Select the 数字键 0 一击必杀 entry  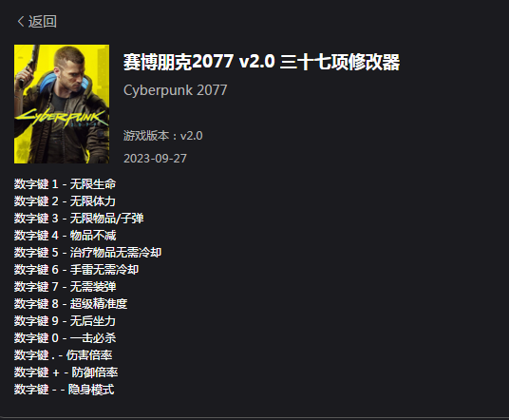65,338
